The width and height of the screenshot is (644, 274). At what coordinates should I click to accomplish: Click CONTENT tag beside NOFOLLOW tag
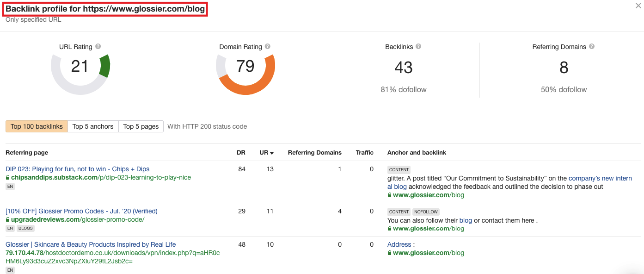[399, 212]
